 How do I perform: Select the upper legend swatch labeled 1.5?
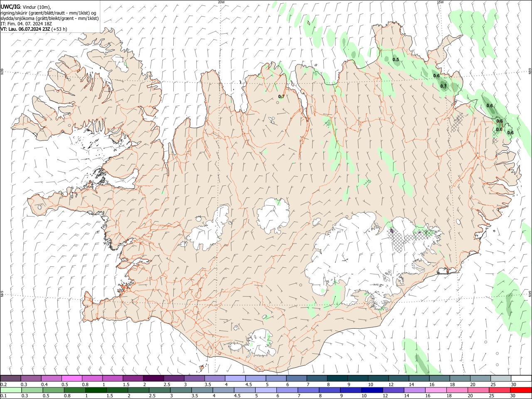(133, 378)
